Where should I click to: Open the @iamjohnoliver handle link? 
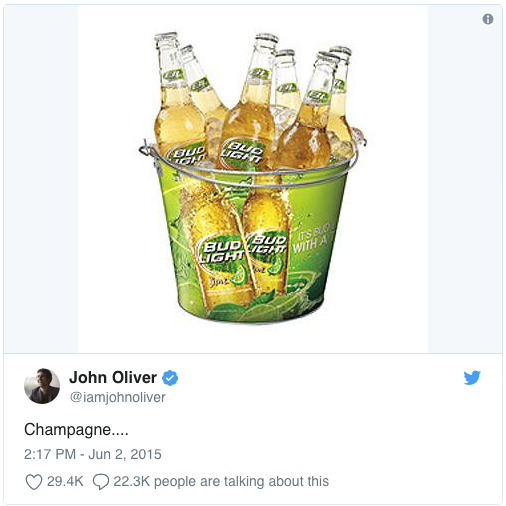(x=117, y=397)
